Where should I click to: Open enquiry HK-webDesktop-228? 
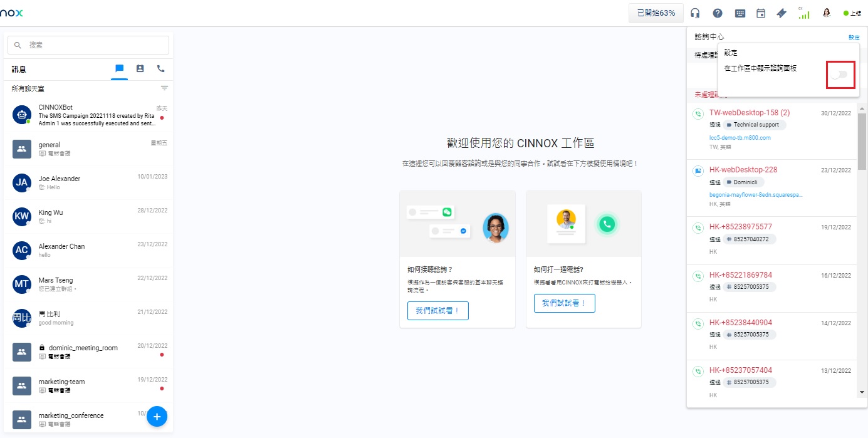743,170
